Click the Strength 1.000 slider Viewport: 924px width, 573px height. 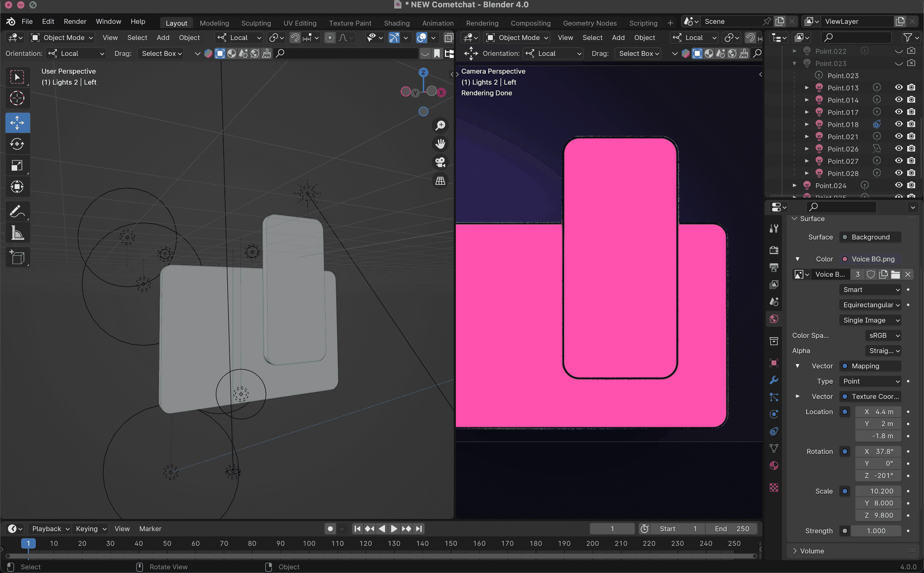(x=876, y=531)
